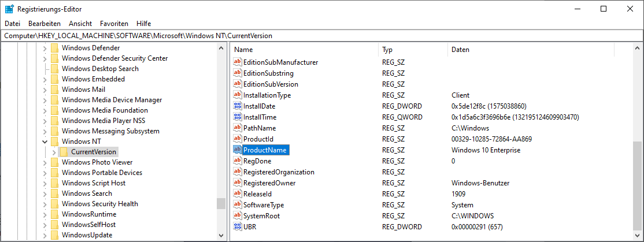This screenshot has height=242, width=644.
Task: Click the folder icon of WindowsUpdate key
Action: (x=55, y=235)
